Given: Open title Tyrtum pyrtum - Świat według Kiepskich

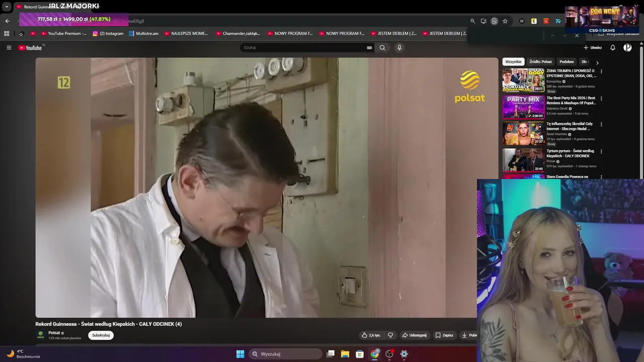Looking at the screenshot, I should (x=570, y=153).
